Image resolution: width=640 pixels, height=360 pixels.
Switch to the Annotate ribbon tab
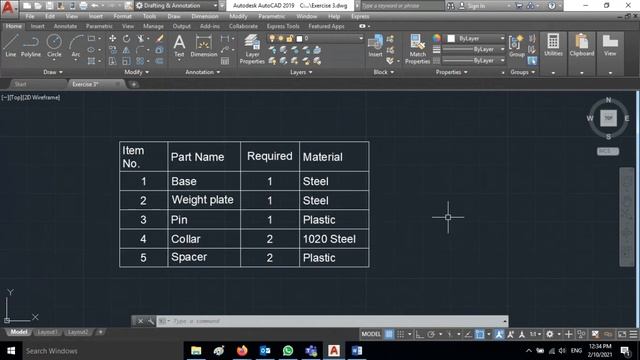click(x=65, y=27)
